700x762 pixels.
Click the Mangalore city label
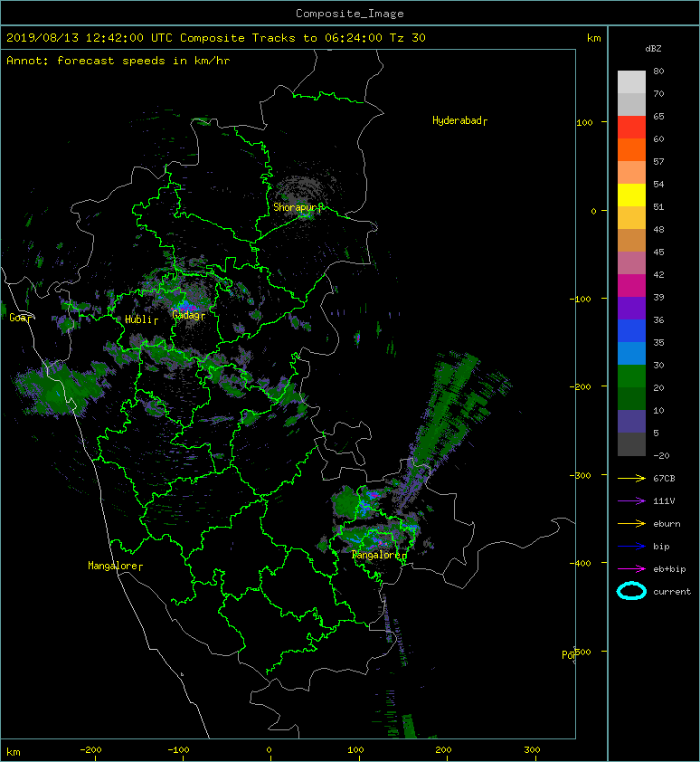point(115,566)
